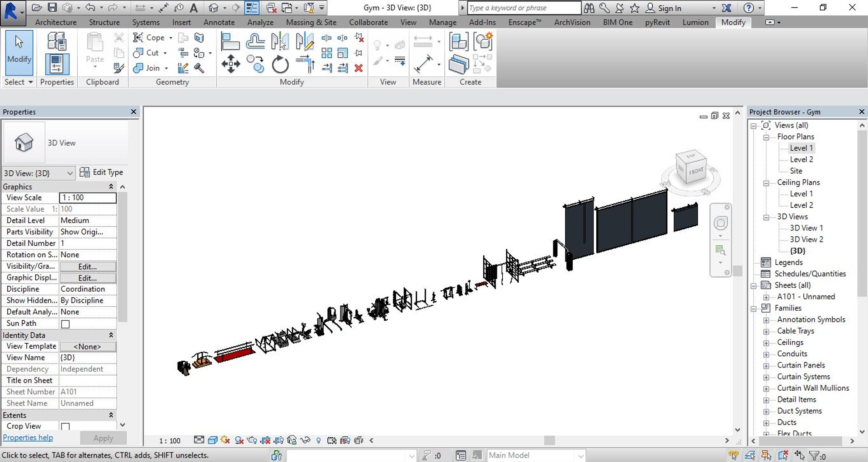Toggle Sun Path in view control bar
The image size is (868, 462).
[x=226, y=440]
